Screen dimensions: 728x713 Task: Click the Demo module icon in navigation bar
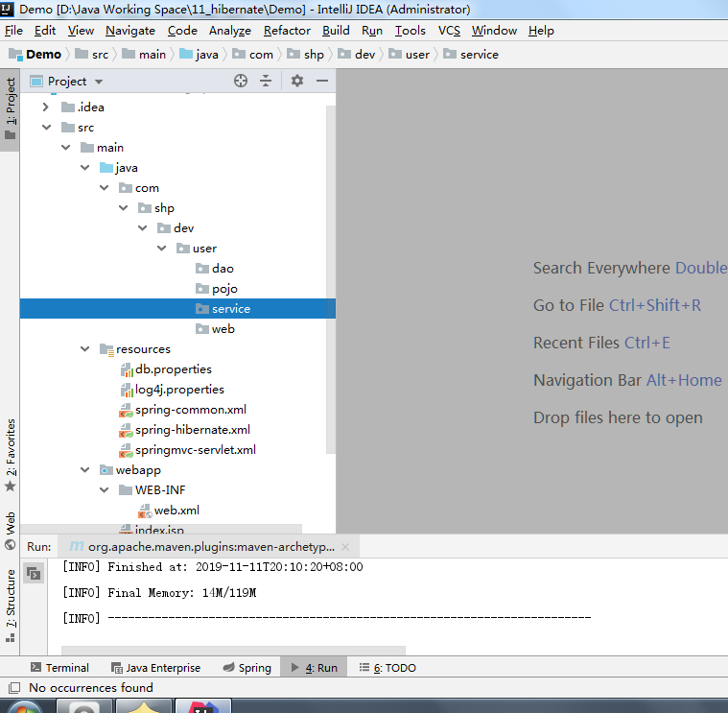click(x=15, y=55)
